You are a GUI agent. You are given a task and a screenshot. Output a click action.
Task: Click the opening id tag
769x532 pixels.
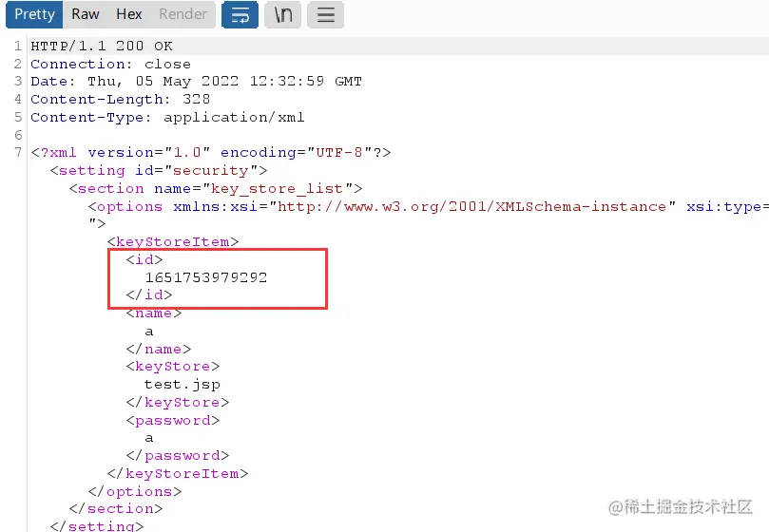[x=144, y=259]
